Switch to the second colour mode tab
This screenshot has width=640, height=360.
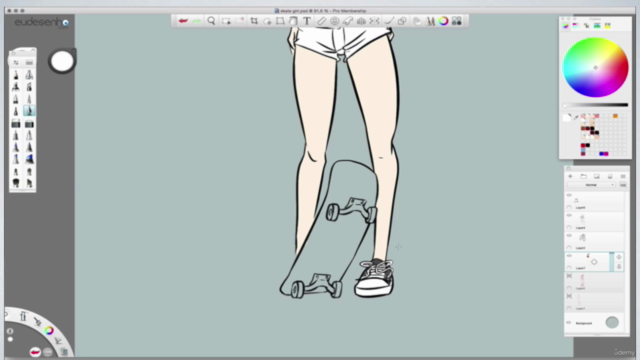click(x=576, y=26)
